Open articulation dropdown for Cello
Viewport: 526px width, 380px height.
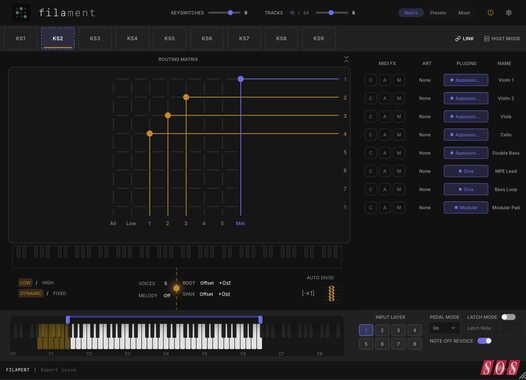point(424,134)
